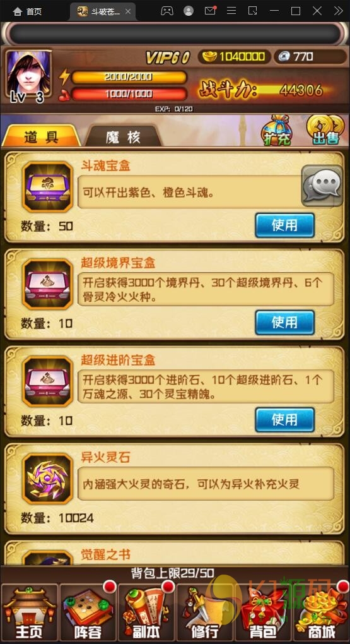This screenshot has width=350, height=644.
Task: Click the user account icon in title bar
Action: (x=189, y=11)
